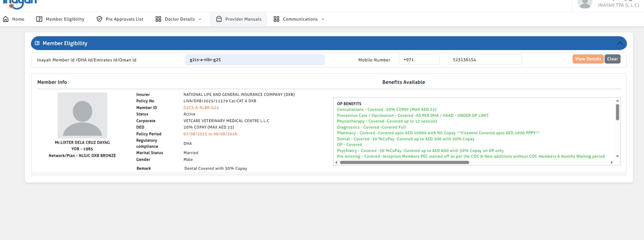Viewport: 644px width, 240px height.
Task: Click the Inayah logo
Action: (20, 4)
